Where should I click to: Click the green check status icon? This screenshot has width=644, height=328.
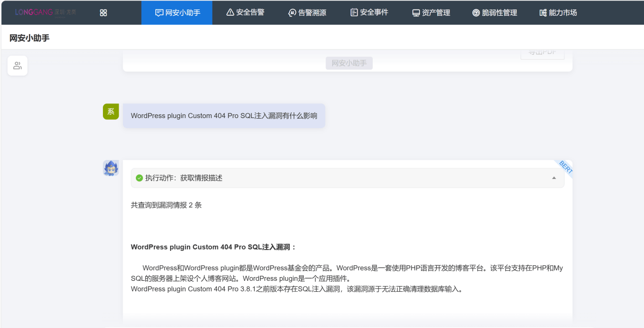(x=139, y=178)
